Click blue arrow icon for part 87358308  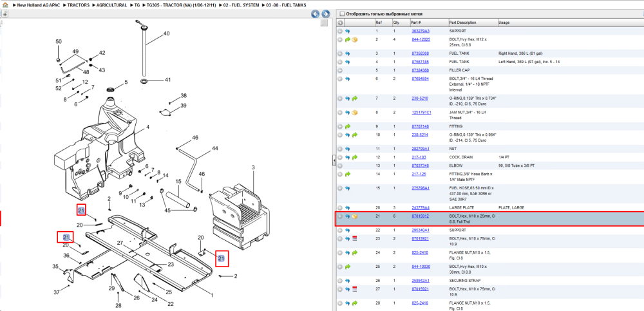[348, 53]
